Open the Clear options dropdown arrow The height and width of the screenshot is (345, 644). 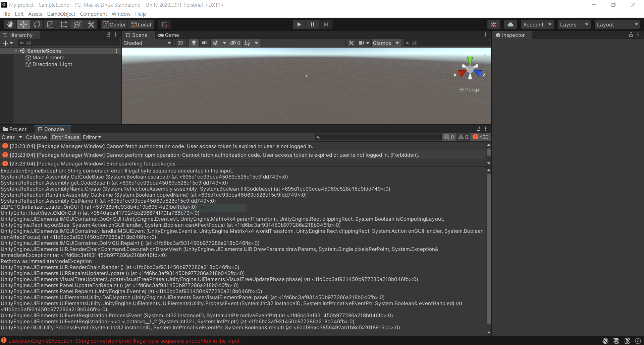point(20,137)
